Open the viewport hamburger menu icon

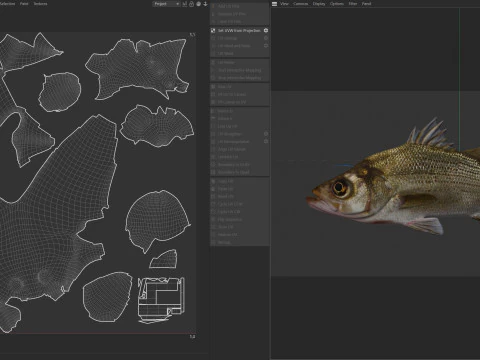point(274,4)
